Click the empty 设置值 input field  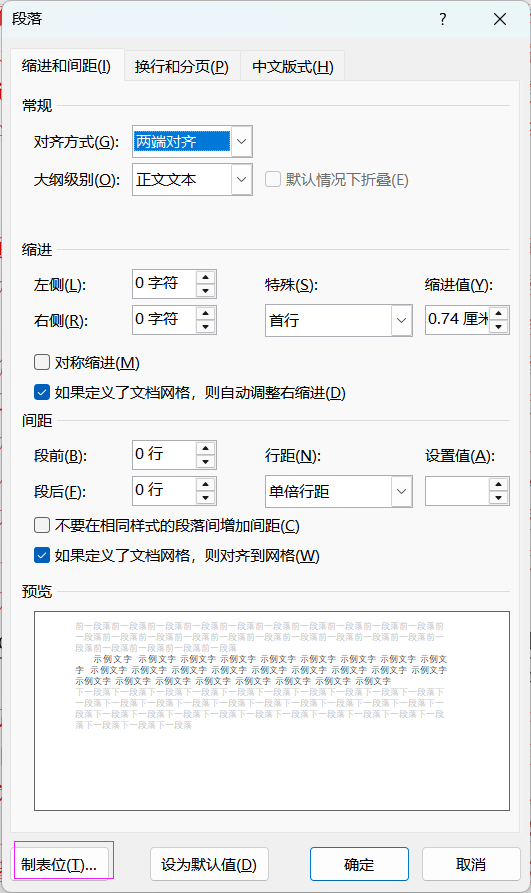point(458,491)
